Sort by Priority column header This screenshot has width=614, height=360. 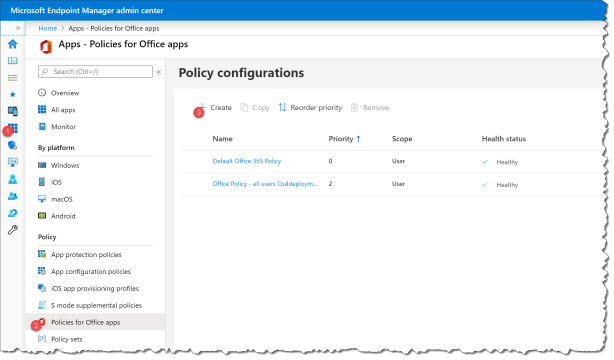point(344,139)
